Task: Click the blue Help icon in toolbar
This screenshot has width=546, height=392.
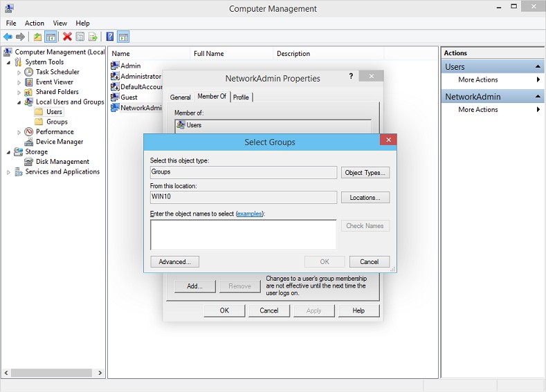Action: pos(109,37)
